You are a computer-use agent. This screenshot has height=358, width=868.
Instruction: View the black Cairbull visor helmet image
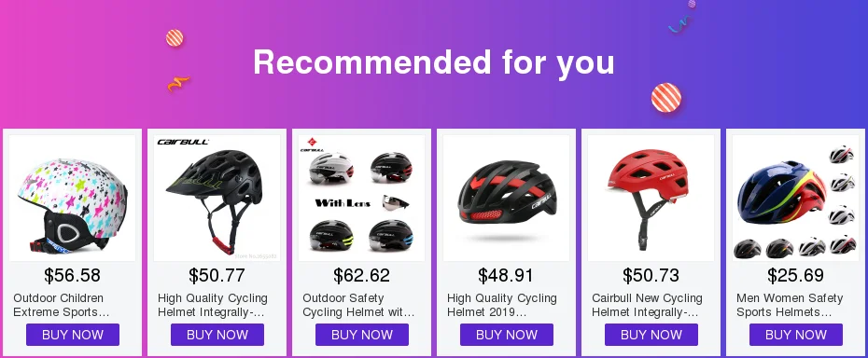pos(217,198)
